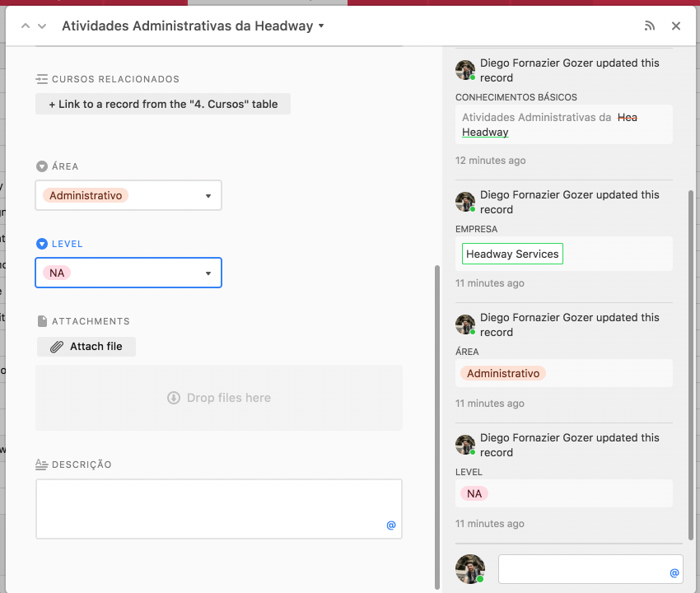Viewport: 700px width, 593px height.
Task: Click the Headway Services tag in activity
Action: click(x=512, y=254)
